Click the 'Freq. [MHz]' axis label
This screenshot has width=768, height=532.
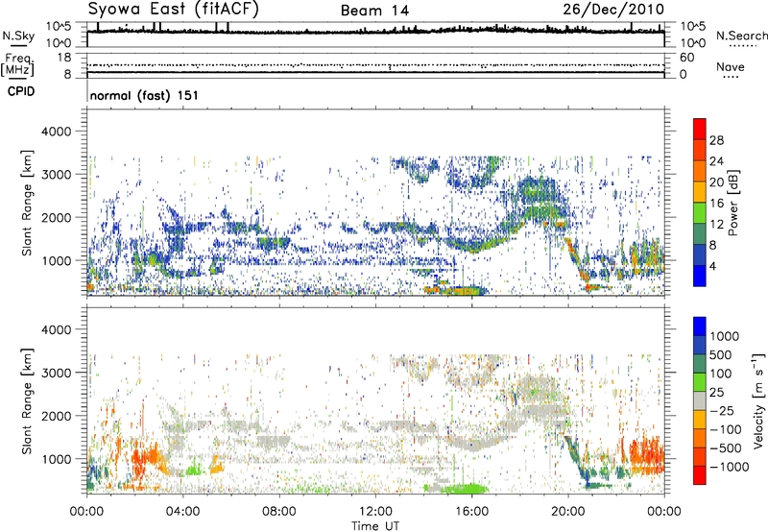(x=17, y=65)
